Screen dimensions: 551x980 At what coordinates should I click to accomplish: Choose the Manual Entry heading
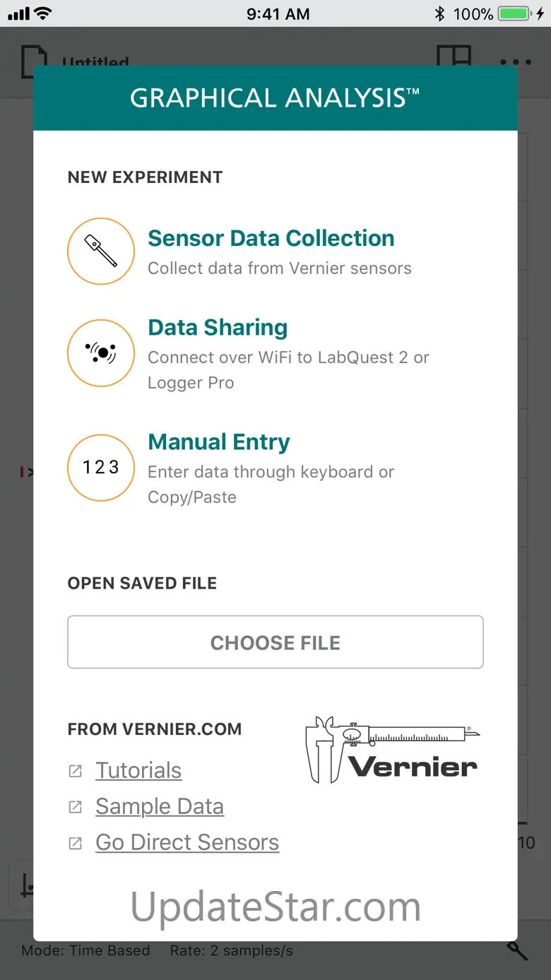219,442
